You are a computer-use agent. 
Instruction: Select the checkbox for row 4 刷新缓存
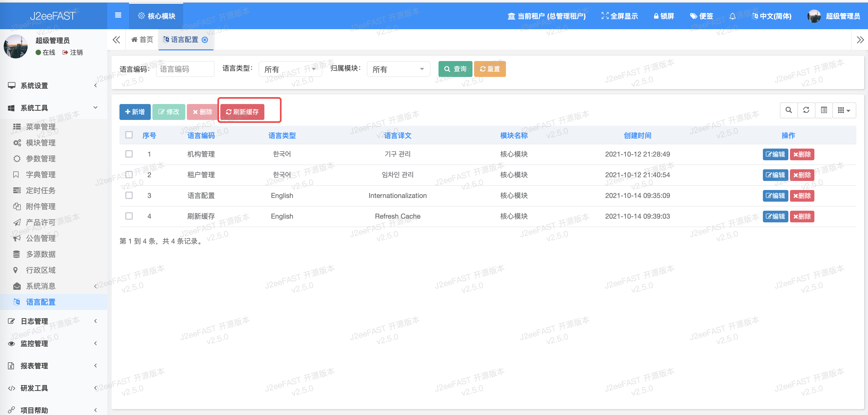pyautogui.click(x=129, y=216)
